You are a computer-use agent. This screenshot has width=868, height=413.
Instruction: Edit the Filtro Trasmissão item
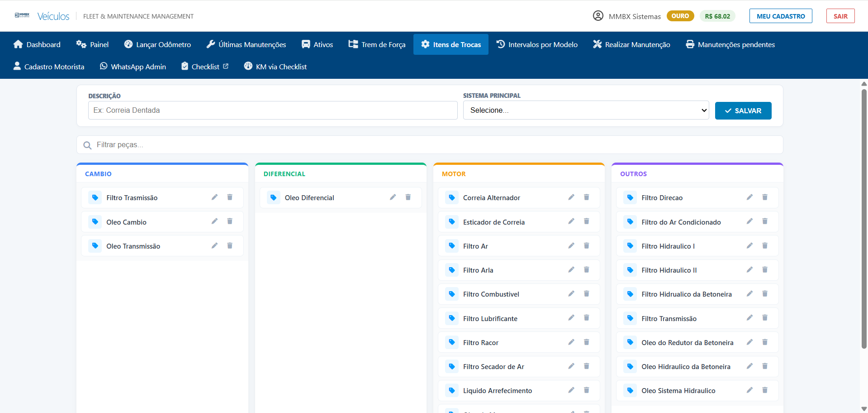click(x=214, y=197)
